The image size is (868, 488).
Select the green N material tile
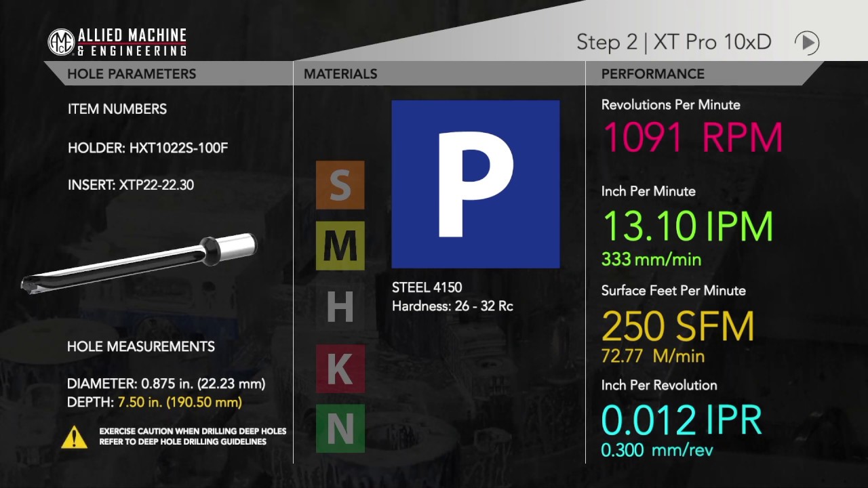pyautogui.click(x=340, y=428)
